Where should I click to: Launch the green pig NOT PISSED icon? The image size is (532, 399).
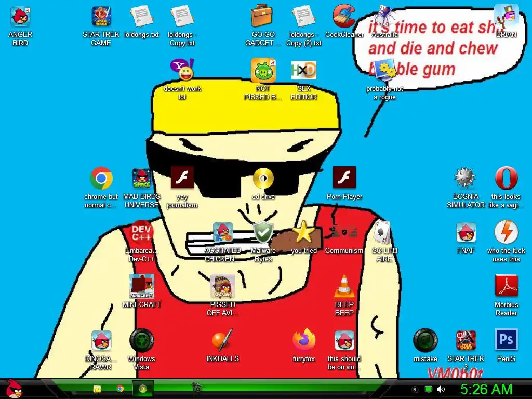(263, 70)
